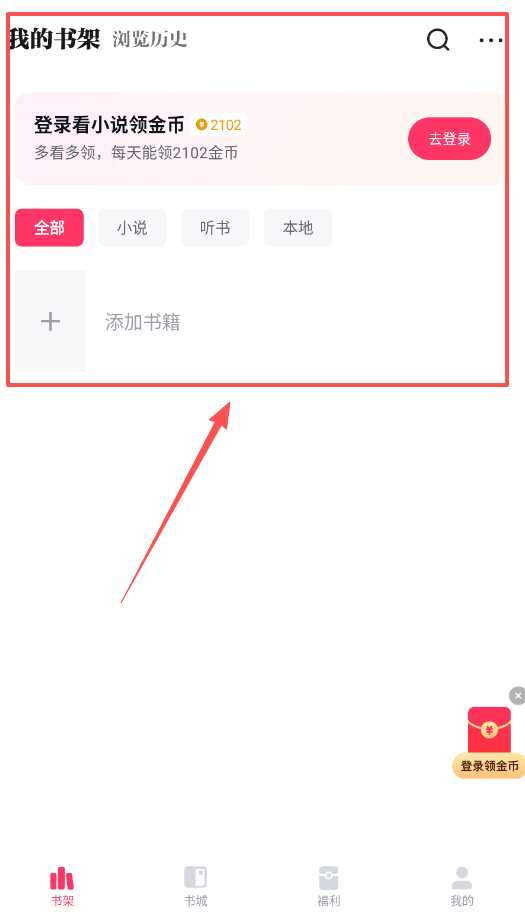Switch to the 浏览历史 tab
This screenshot has width=525, height=919.
click(150, 40)
